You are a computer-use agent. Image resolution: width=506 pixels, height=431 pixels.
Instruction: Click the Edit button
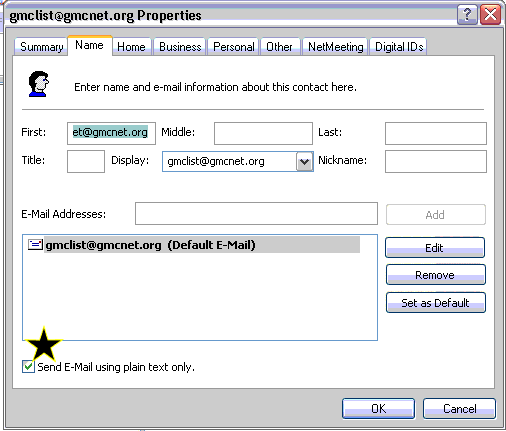[x=435, y=248]
